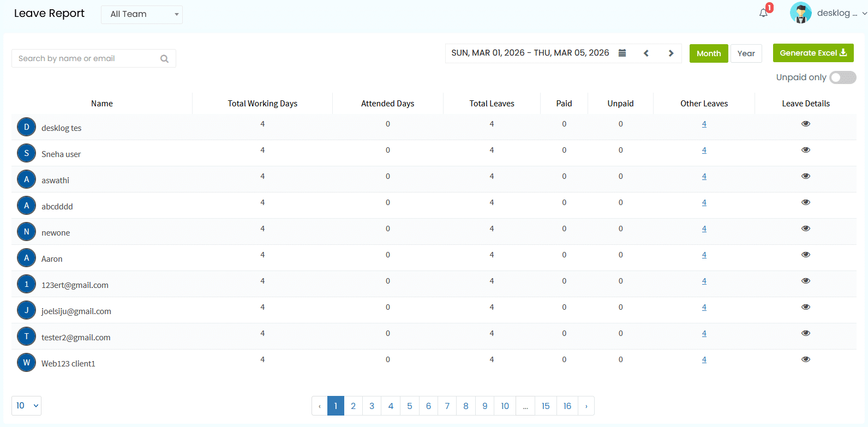Go to previous pagination page arrow

320,406
